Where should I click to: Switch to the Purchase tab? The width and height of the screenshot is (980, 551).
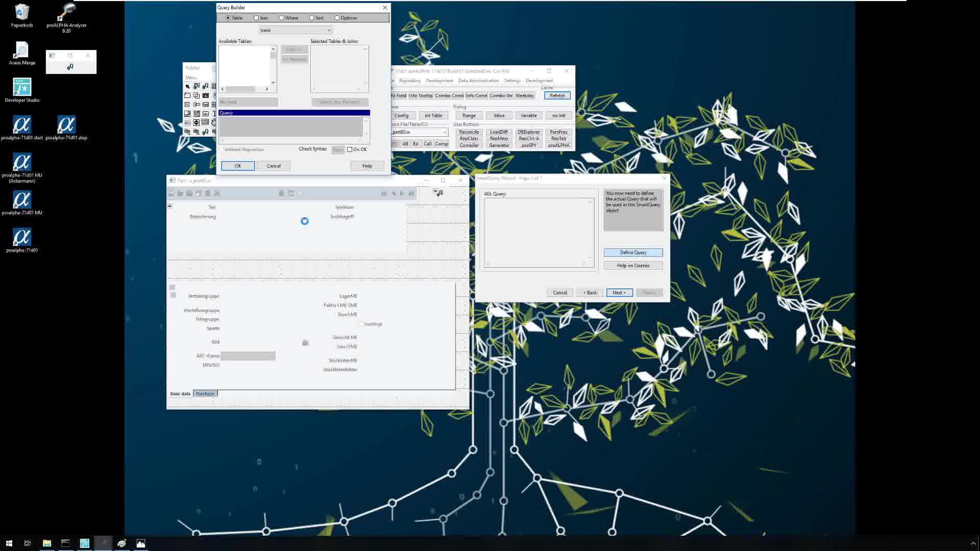pyautogui.click(x=205, y=394)
